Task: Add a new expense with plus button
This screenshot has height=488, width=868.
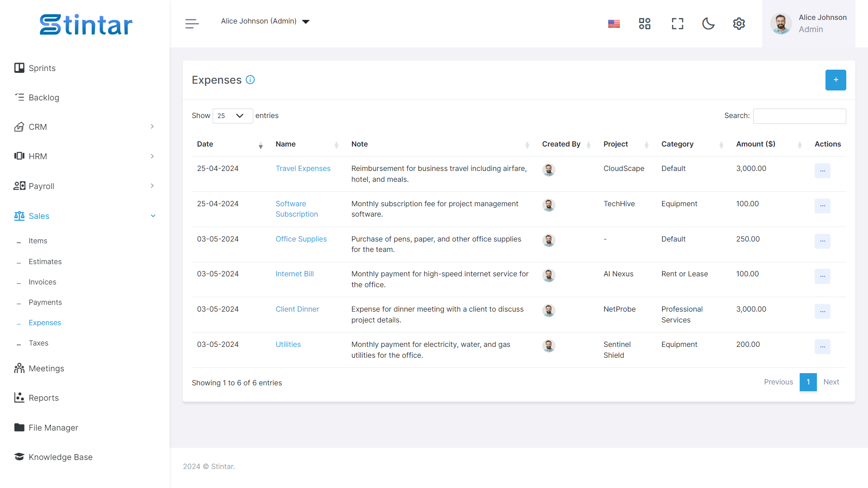Action: [x=835, y=80]
